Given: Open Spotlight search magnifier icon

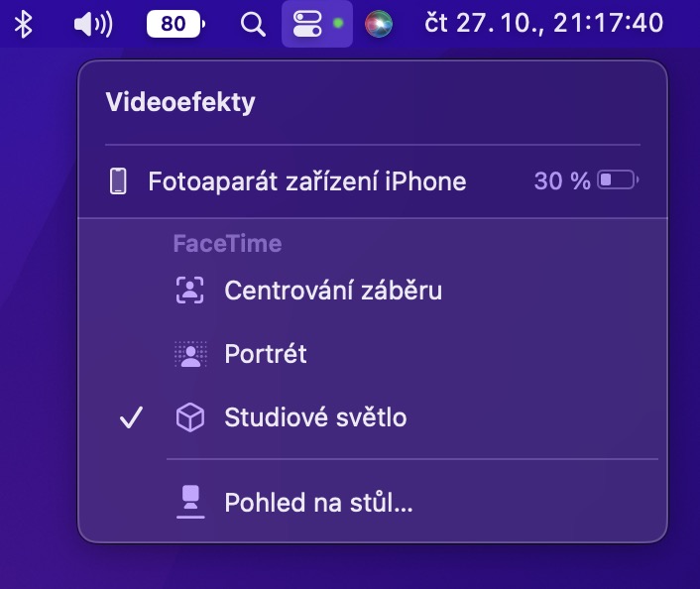Looking at the screenshot, I should (x=254, y=24).
